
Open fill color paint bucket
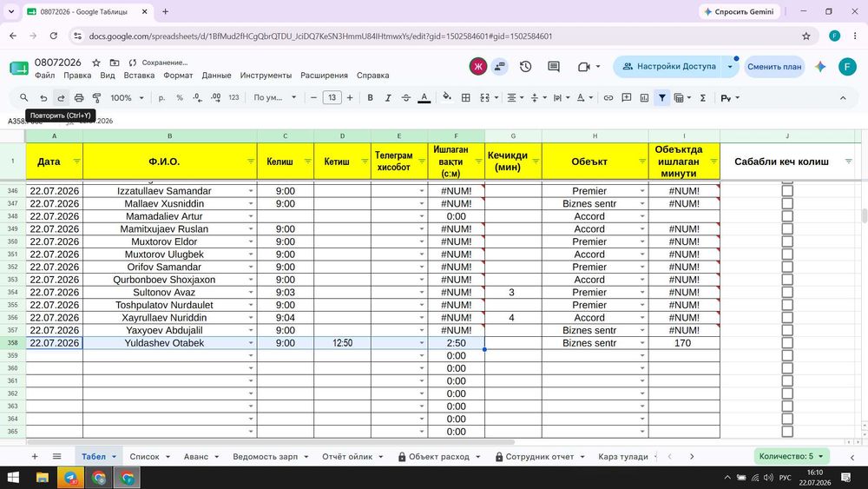coord(447,97)
